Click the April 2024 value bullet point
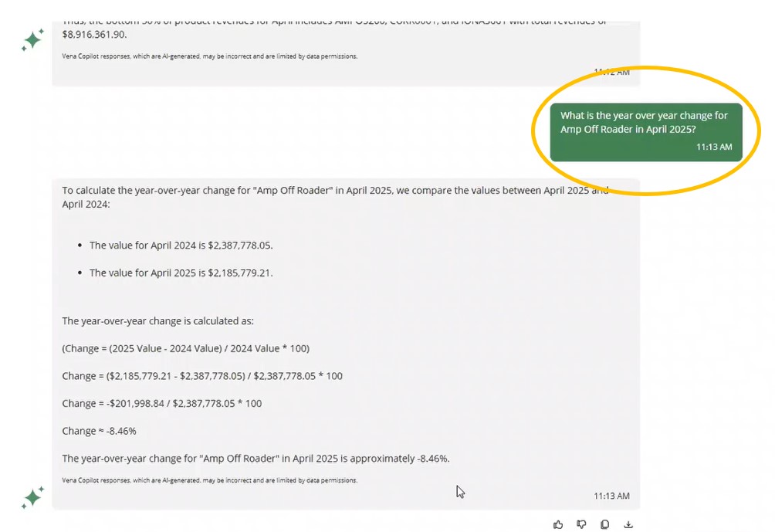 click(x=181, y=246)
